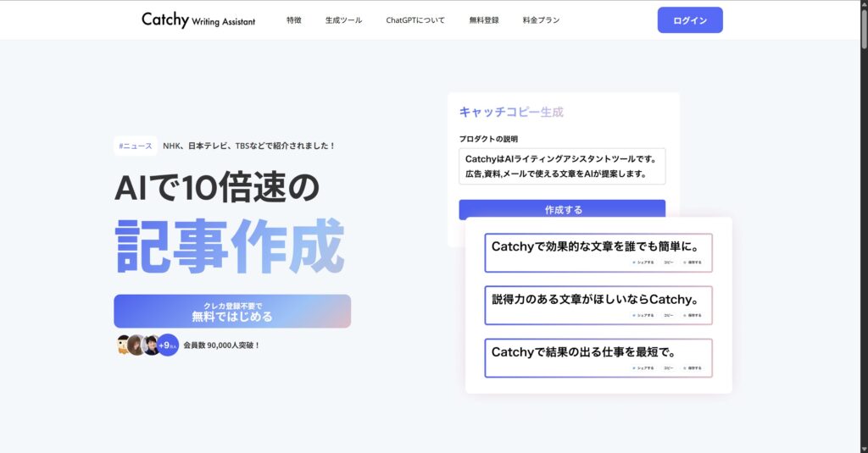The width and height of the screenshot is (868, 453).
Task: Click the NHK、日本テレビ、TBS news text
Action: coord(248,146)
